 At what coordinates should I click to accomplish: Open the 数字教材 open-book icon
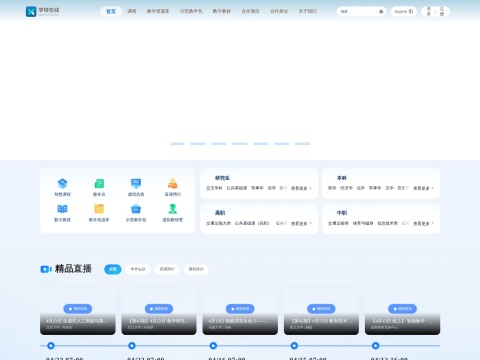point(62,209)
